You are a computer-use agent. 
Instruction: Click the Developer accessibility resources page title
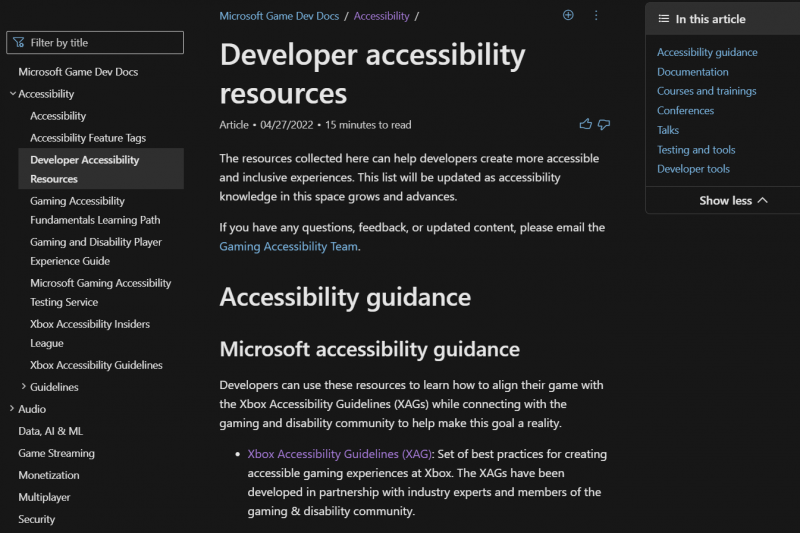[372, 74]
